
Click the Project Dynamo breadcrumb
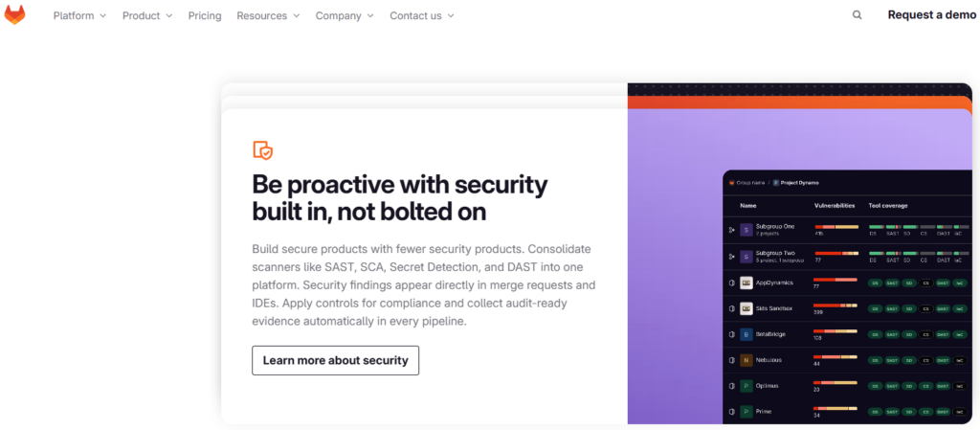[x=795, y=183]
